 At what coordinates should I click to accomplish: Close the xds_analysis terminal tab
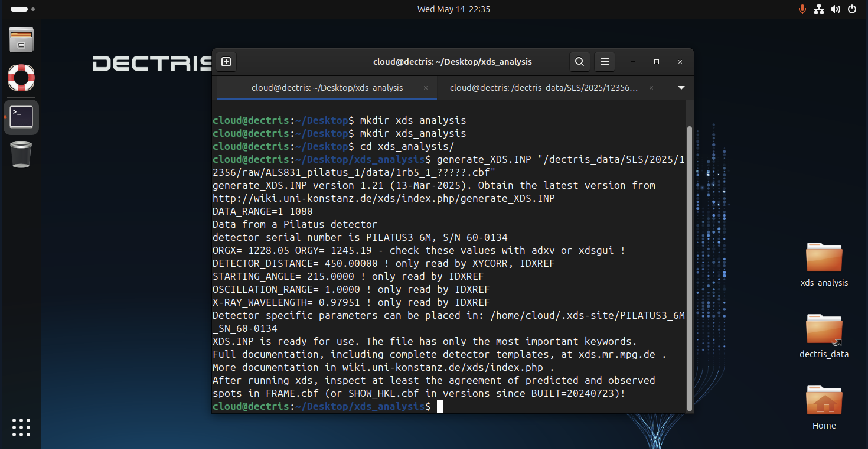tap(425, 88)
